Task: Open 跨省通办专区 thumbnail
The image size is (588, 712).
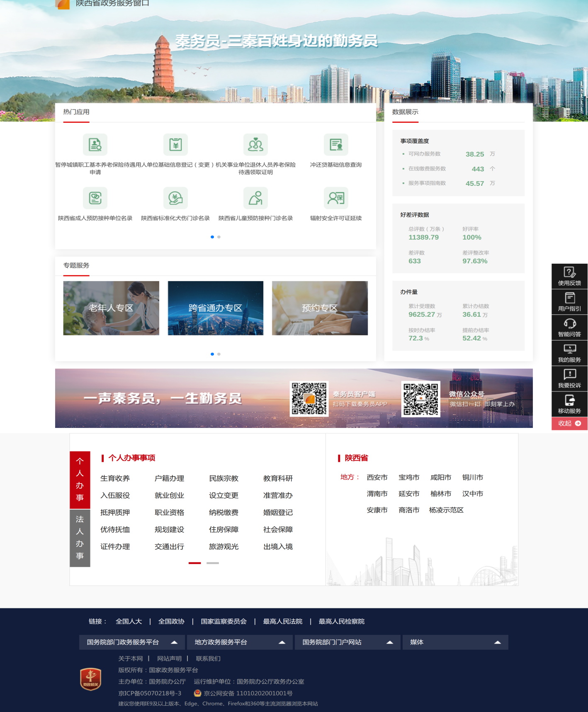Action: [216, 308]
